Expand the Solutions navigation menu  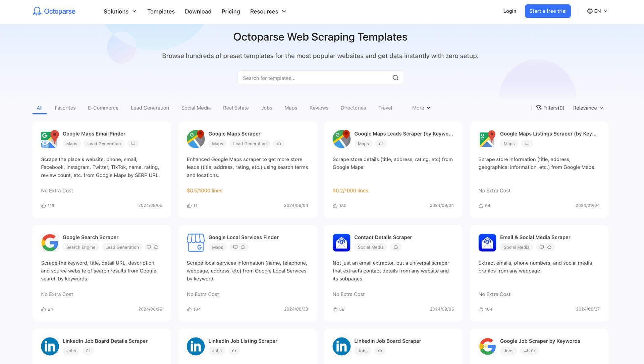point(120,11)
